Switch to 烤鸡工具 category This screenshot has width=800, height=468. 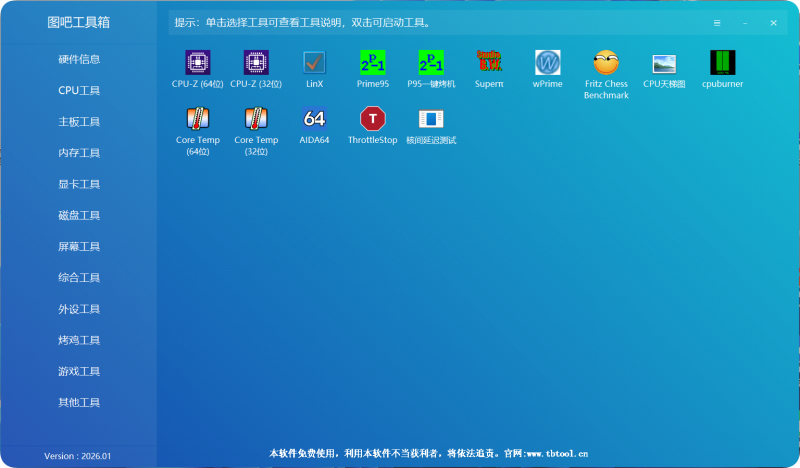point(79,340)
